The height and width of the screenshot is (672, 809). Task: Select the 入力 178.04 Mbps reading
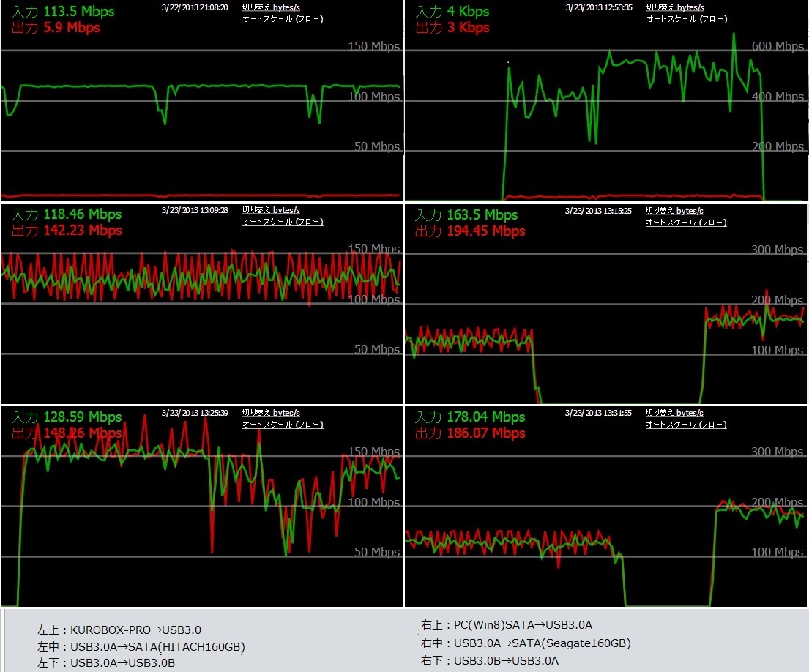[x=470, y=417]
